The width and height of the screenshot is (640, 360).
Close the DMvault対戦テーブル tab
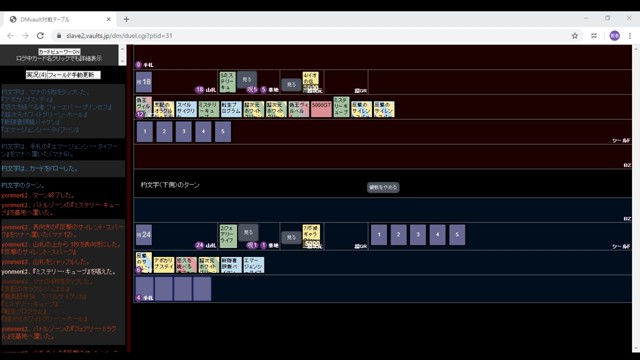click(109, 19)
